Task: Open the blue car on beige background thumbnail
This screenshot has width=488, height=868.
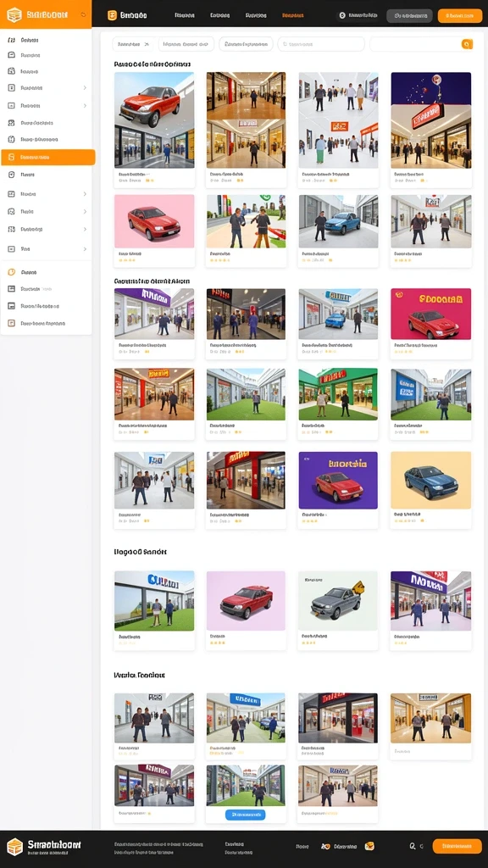Action: (x=431, y=480)
